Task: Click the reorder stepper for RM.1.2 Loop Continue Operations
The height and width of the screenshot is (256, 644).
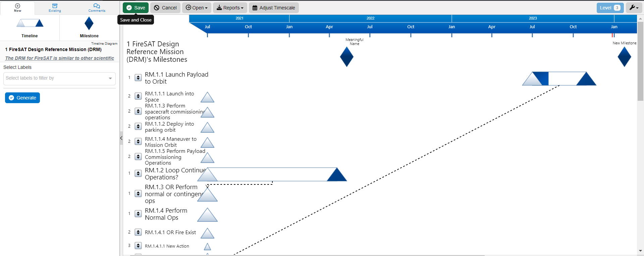Action: (x=138, y=173)
